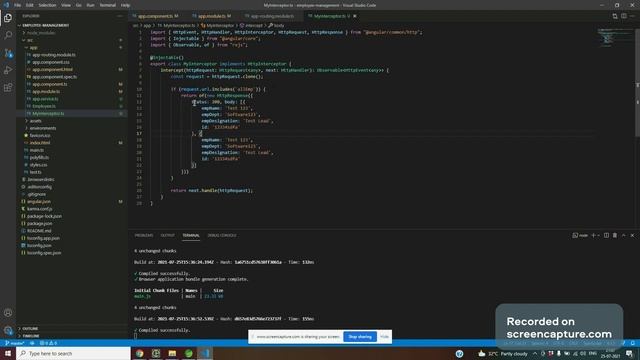Open the Explorer view in the activity bar
This screenshot has width=640, height=360.
(x=8, y=18)
